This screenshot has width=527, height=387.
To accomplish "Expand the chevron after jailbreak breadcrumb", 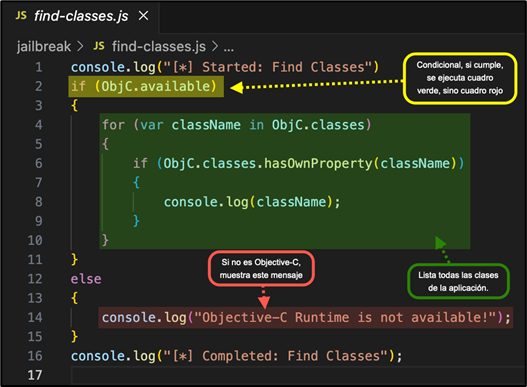I will [80, 46].
